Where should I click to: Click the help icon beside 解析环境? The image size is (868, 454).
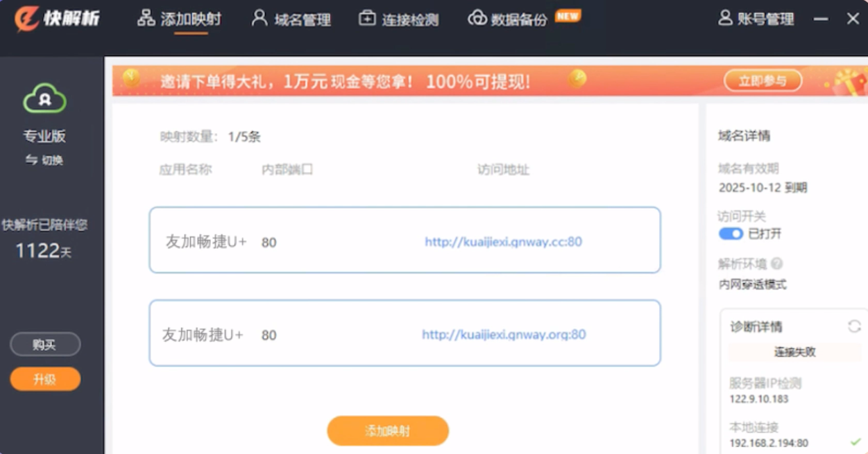[x=777, y=263]
